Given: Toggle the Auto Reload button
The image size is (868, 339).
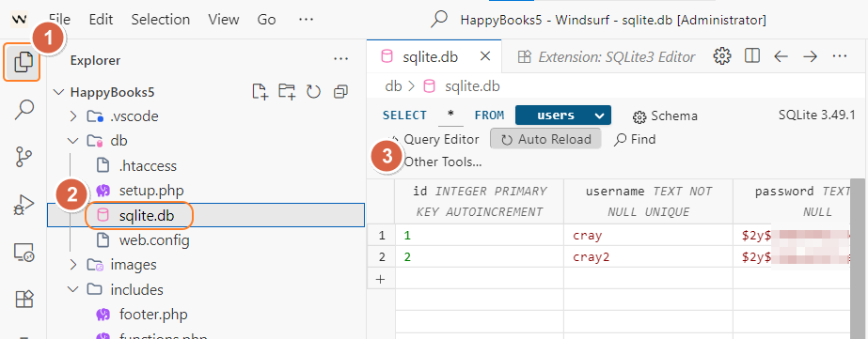Looking at the screenshot, I should (x=545, y=139).
